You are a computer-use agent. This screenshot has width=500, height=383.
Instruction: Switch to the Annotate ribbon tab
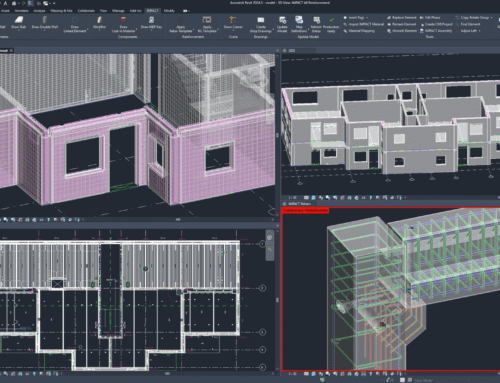pyautogui.click(x=22, y=11)
